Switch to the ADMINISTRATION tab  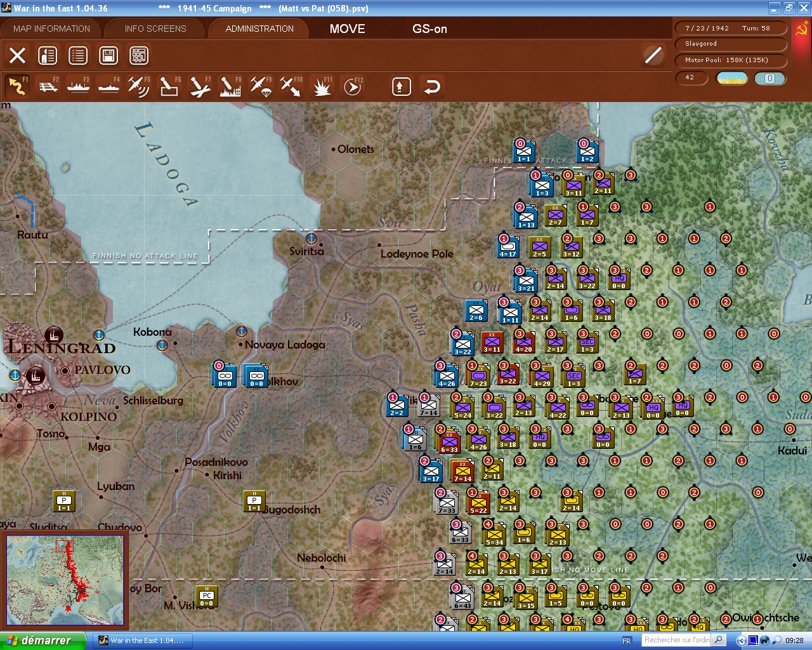coord(259,29)
